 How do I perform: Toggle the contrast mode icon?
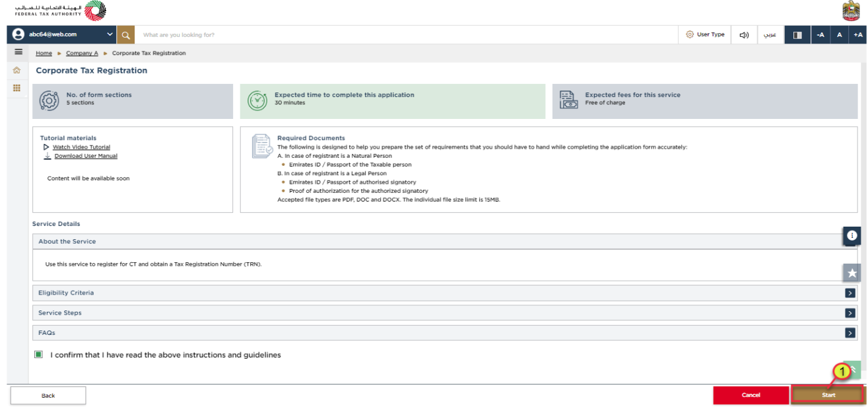coord(797,34)
